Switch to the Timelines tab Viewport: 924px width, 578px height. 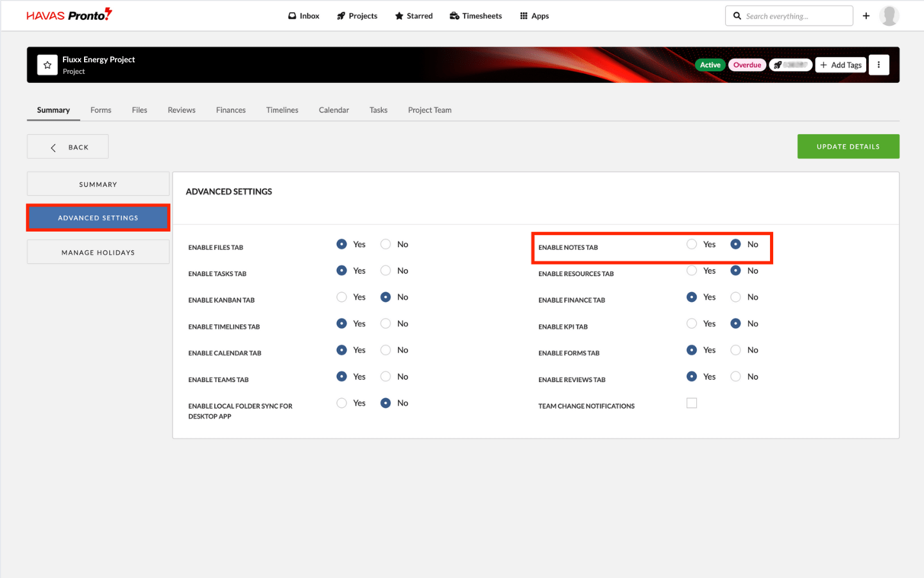coord(282,110)
